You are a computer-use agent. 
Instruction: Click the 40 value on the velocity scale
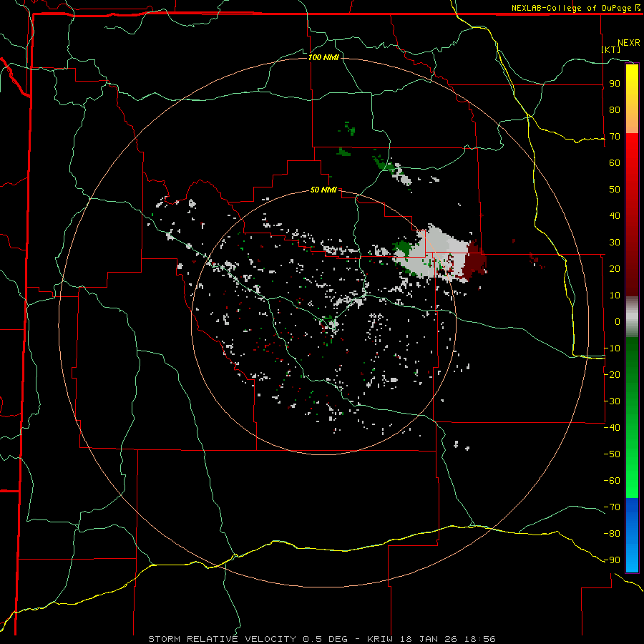[x=615, y=215]
